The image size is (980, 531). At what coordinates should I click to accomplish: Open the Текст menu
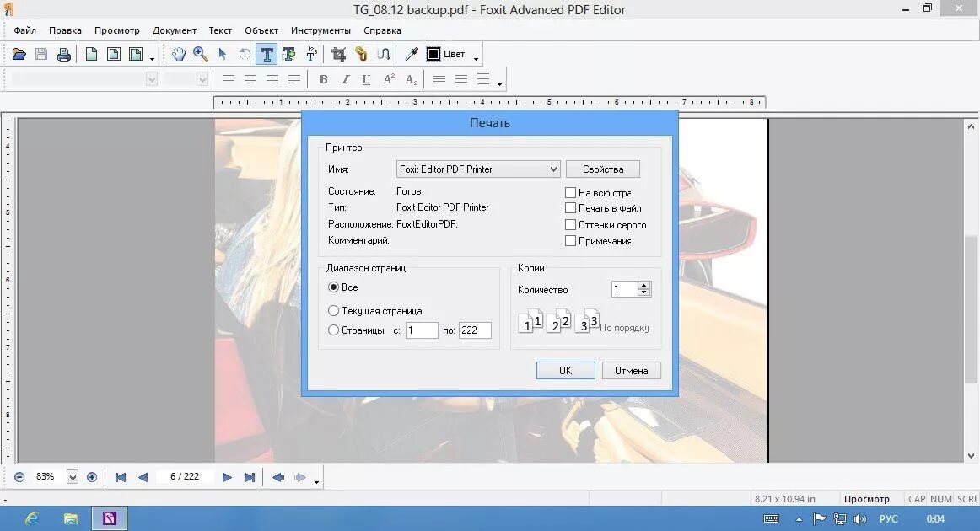coord(220,30)
